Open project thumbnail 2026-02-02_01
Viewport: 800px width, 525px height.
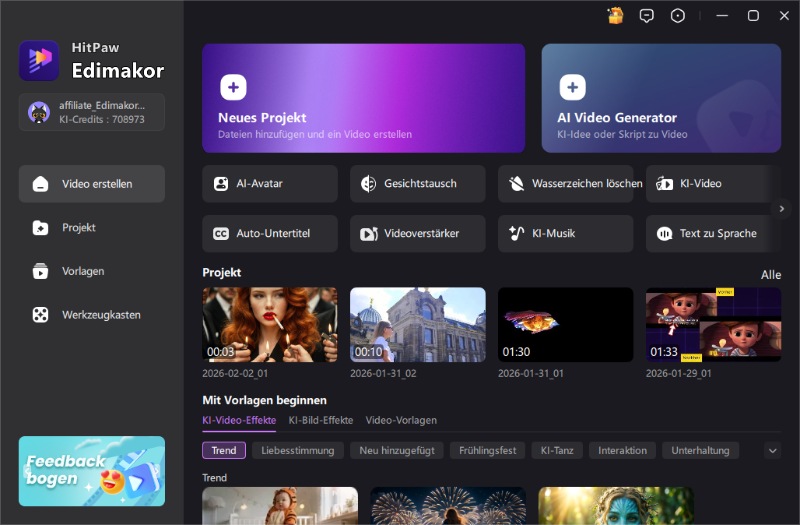[x=270, y=324]
